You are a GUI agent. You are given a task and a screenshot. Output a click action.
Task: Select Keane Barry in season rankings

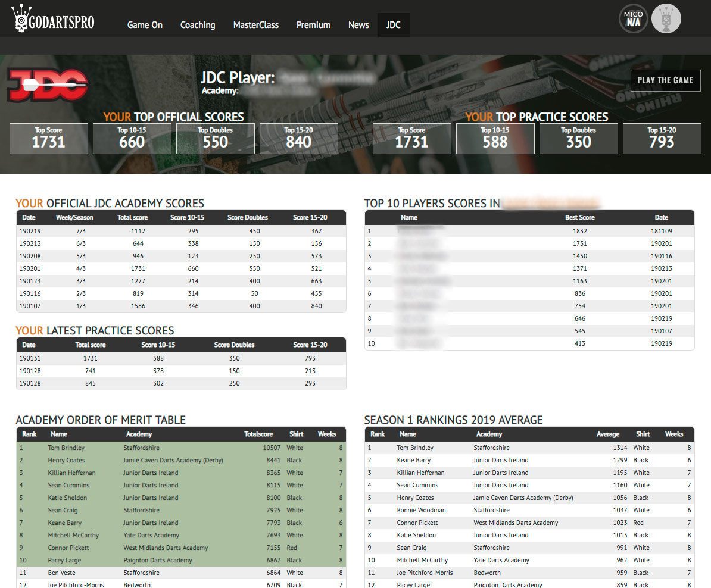pyautogui.click(x=413, y=460)
